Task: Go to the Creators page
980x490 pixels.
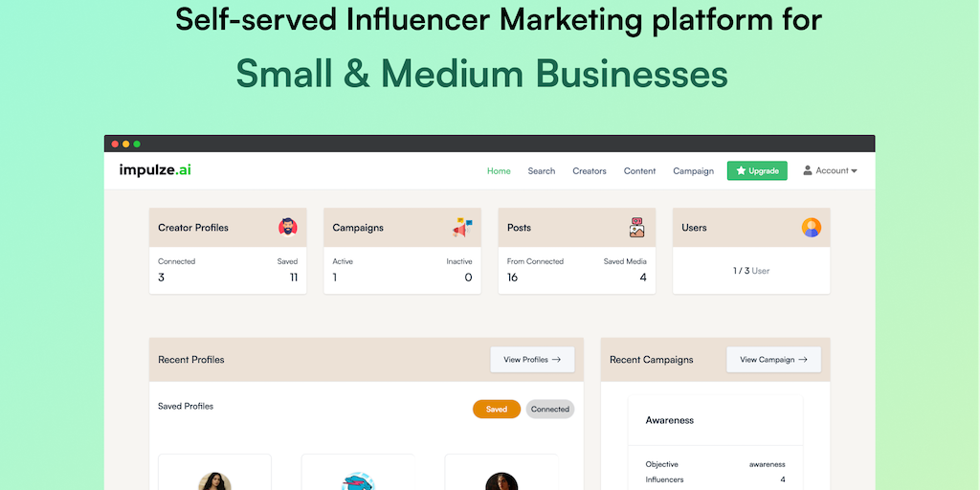Action: click(x=590, y=171)
